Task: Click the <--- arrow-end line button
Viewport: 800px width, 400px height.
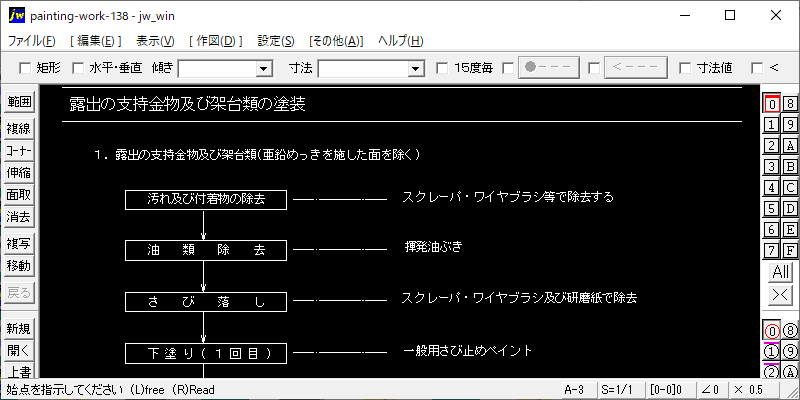Action: [636, 68]
